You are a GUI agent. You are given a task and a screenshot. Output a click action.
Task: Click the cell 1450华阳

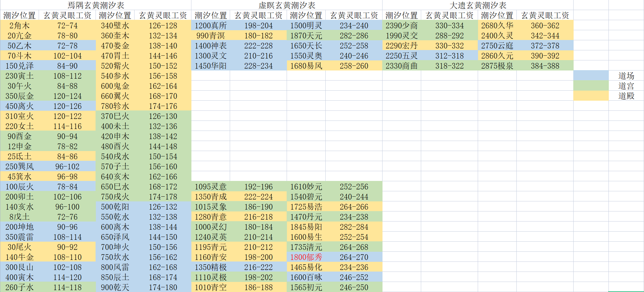click(211, 65)
